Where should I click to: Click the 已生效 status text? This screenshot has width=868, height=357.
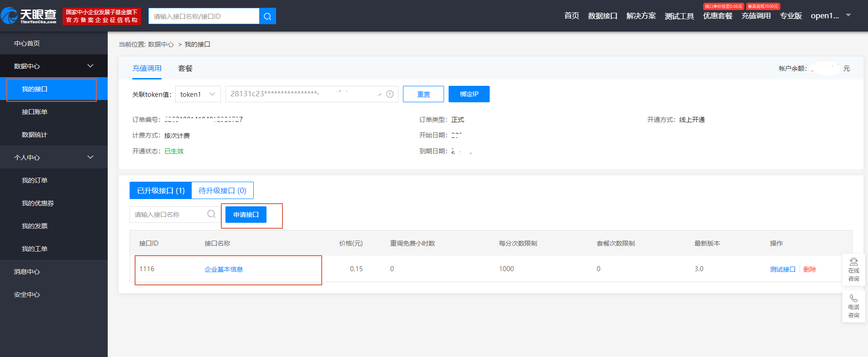[x=174, y=151]
